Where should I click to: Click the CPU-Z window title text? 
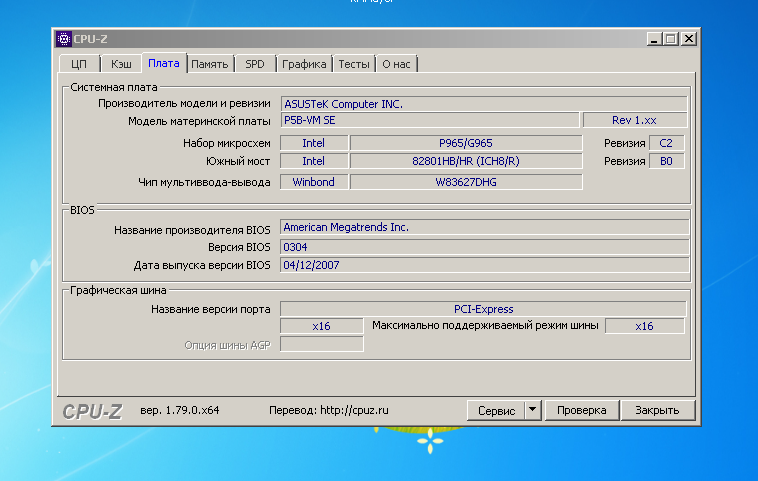click(x=90, y=39)
